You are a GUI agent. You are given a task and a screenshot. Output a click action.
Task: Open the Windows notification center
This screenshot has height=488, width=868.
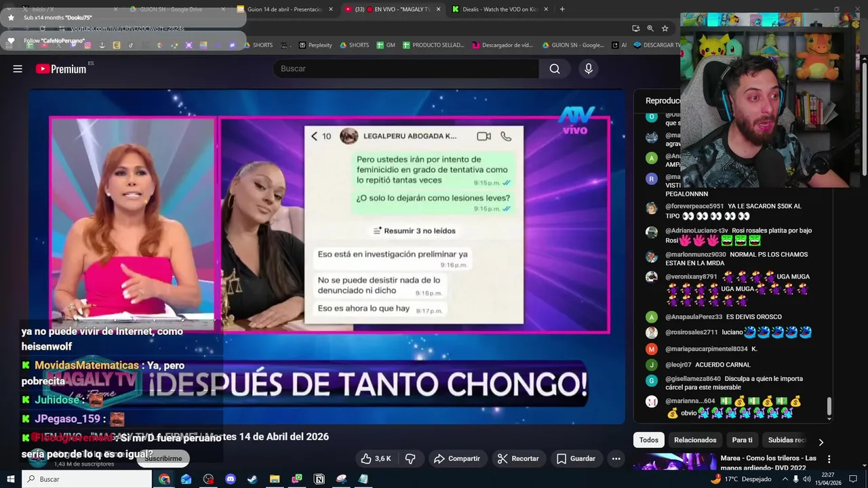click(853, 479)
